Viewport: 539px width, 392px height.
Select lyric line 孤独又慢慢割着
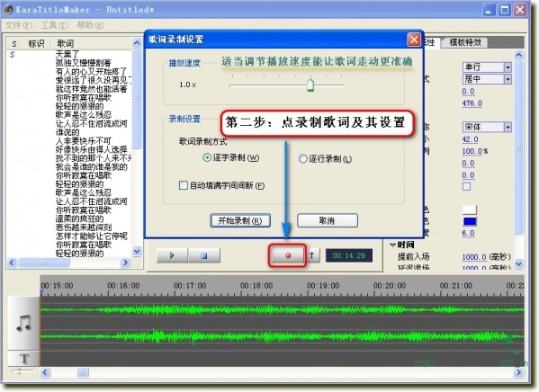(84, 63)
